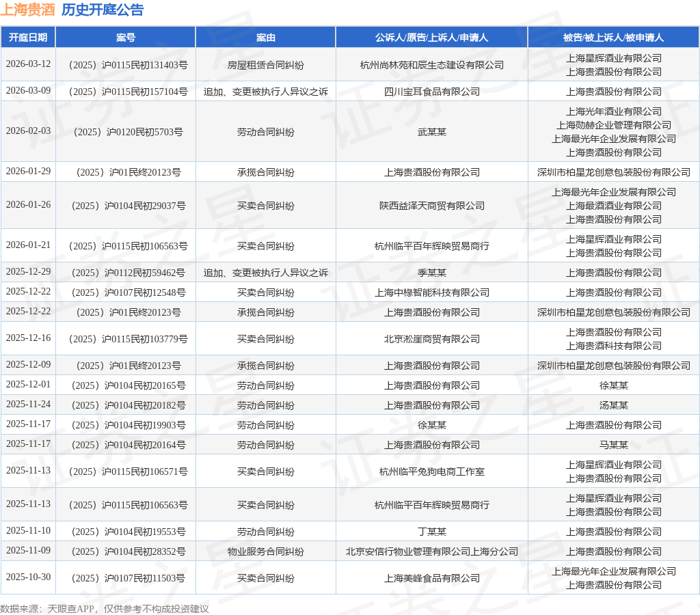Click defendant 汤某某
The width and height of the screenshot is (700, 615).
point(613,406)
